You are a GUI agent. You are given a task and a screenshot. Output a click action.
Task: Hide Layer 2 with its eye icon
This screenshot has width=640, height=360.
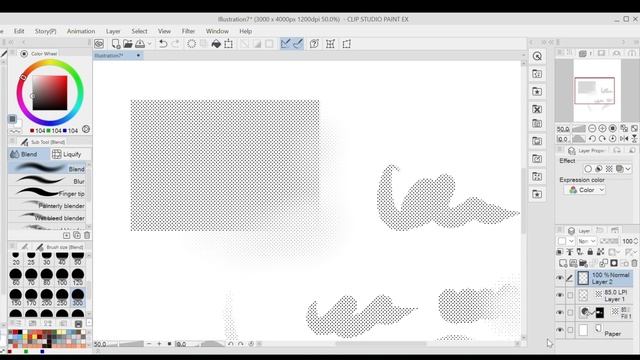coord(560,278)
